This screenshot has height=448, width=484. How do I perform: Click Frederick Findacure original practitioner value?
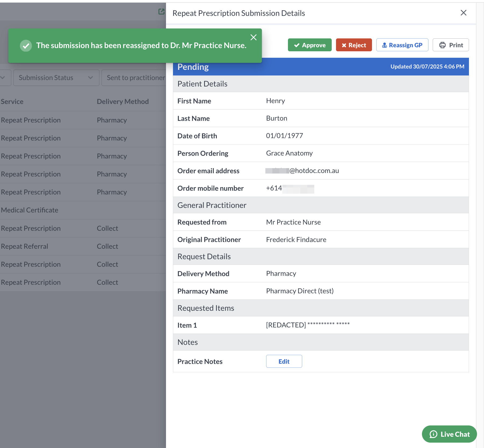296,240
